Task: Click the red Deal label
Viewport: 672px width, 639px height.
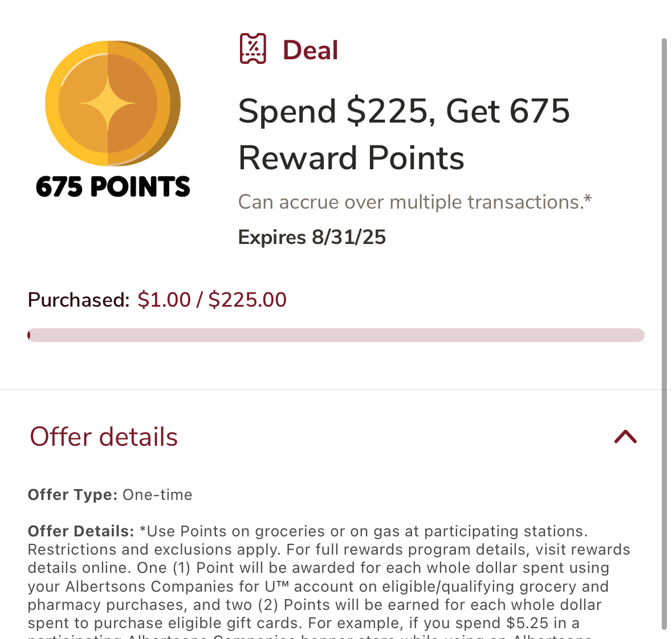Action: click(310, 50)
